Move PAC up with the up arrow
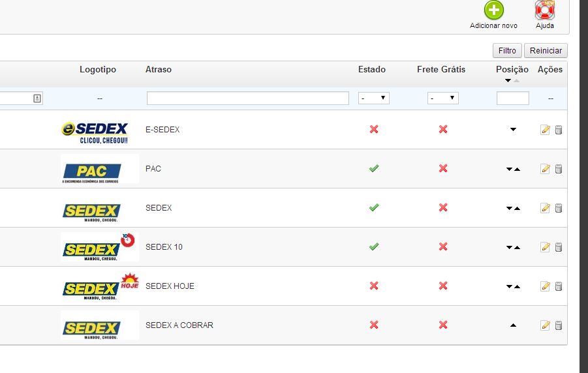Screen dimensions: 588x373 pos(517,169)
